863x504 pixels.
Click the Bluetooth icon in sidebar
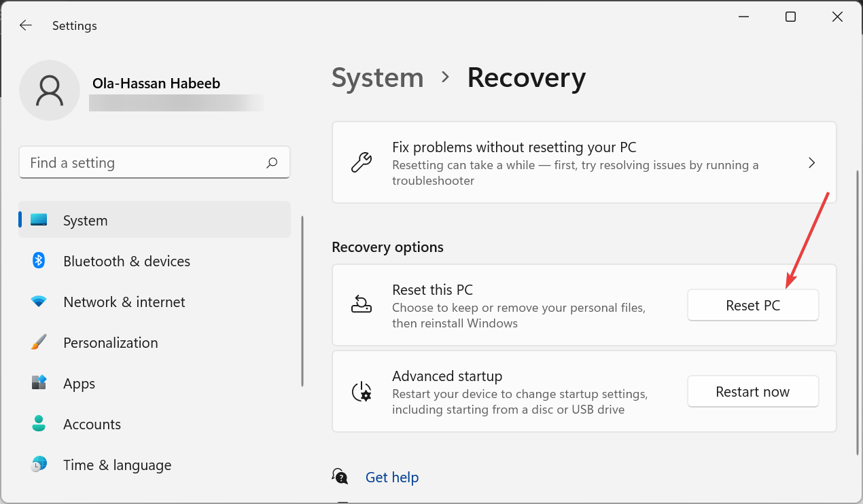click(39, 261)
